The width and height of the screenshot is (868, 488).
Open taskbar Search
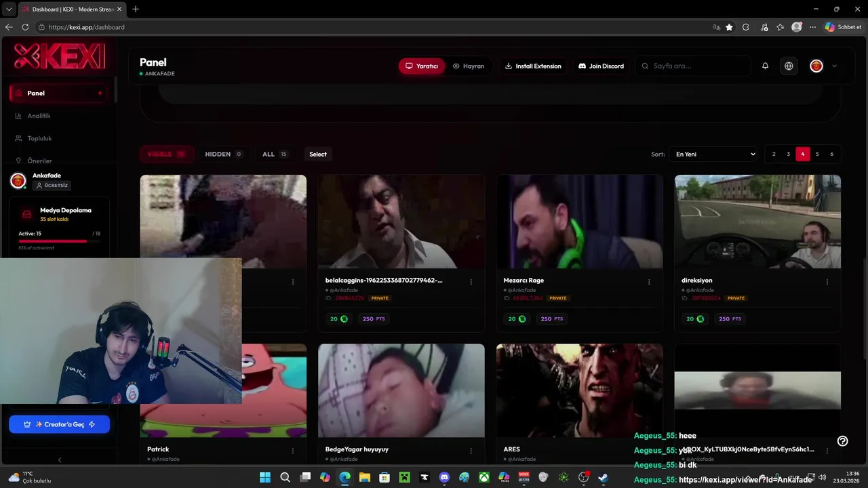[285, 477]
